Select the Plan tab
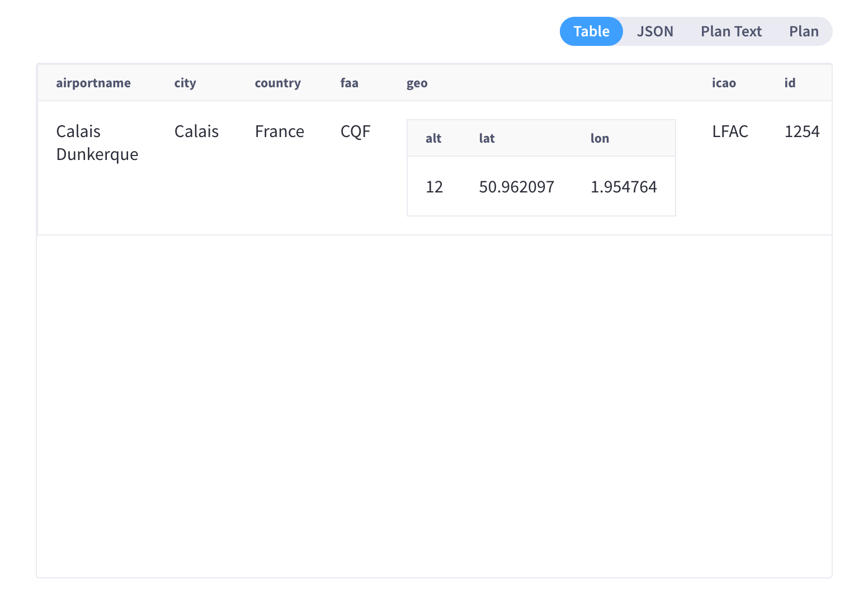 (x=804, y=31)
